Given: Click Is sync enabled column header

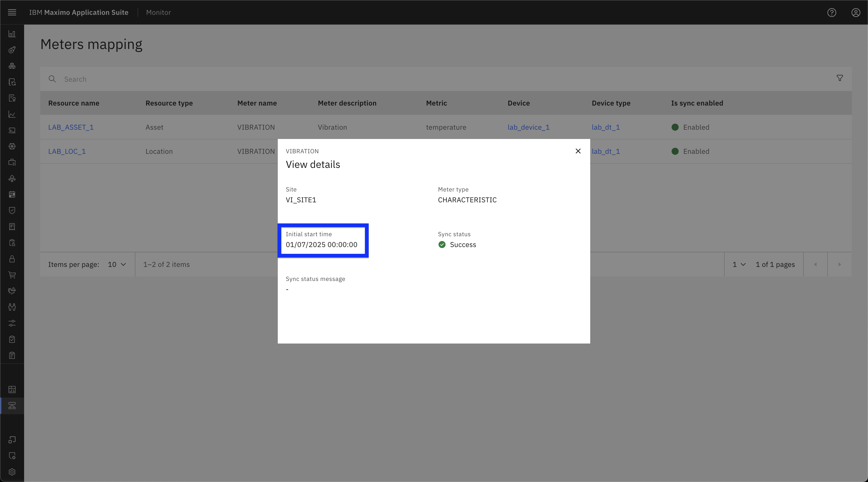Looking at the screenshot, I should click(697, 103).
